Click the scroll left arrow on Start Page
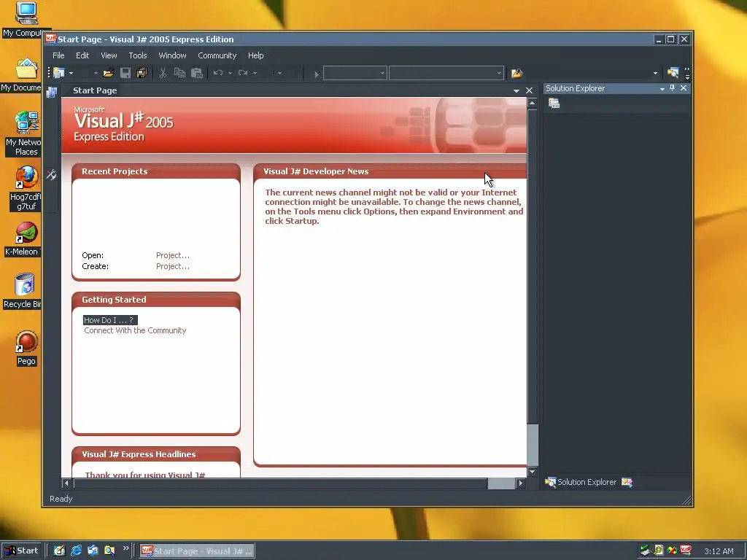Screen dimensions: 747x560 tap(66, 483)
